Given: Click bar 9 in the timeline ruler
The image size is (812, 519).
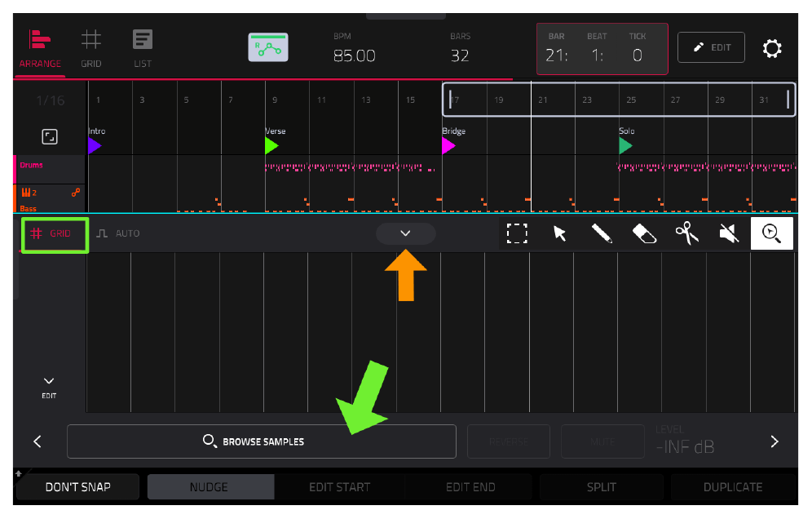Looking at the screenshot, I should pyautogui.click(x=275, y=100).
